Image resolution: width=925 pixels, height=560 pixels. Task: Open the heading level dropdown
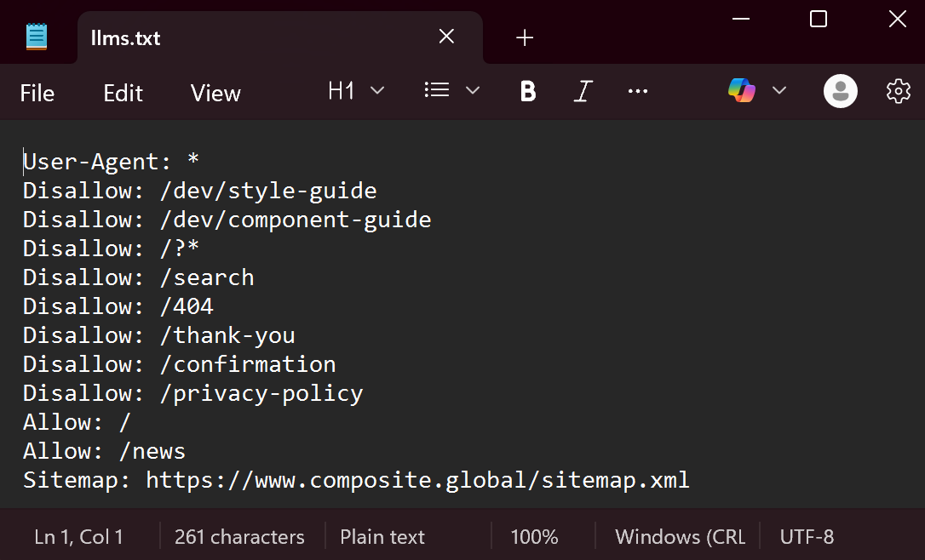(356, 90)
